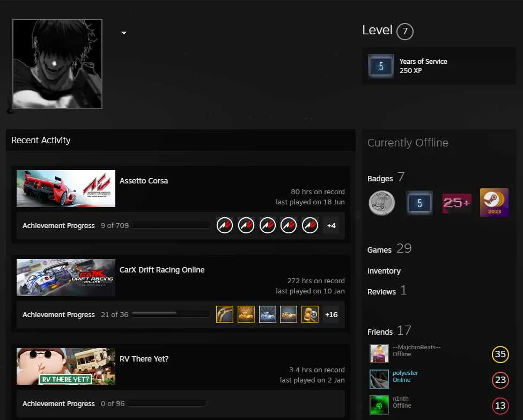Select the fifth CarX achievement icon

point(310,314)
